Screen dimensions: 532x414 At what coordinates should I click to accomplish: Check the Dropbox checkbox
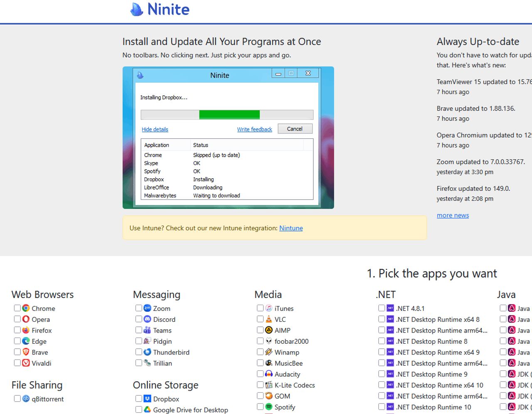click(138, 399)
